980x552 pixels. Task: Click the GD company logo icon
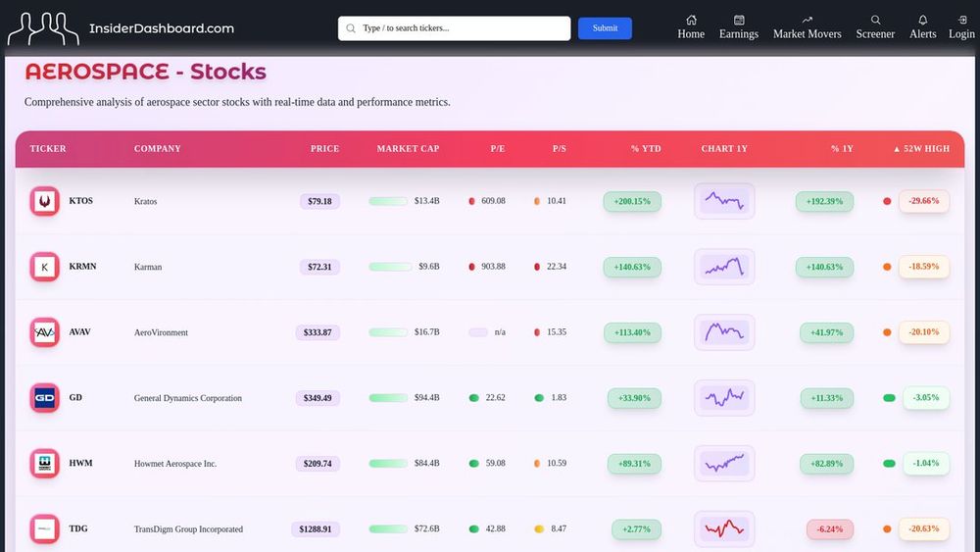click(x=44, y=398)
